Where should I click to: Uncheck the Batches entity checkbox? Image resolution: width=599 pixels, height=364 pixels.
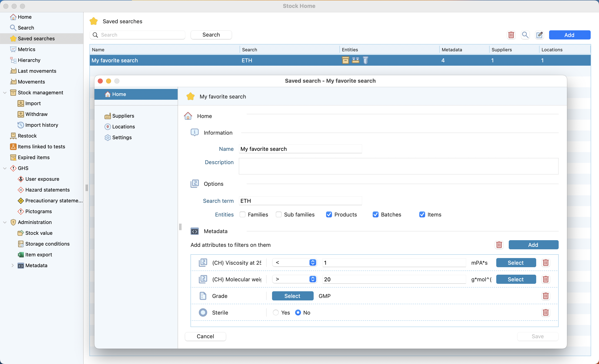tap(375, 214)
